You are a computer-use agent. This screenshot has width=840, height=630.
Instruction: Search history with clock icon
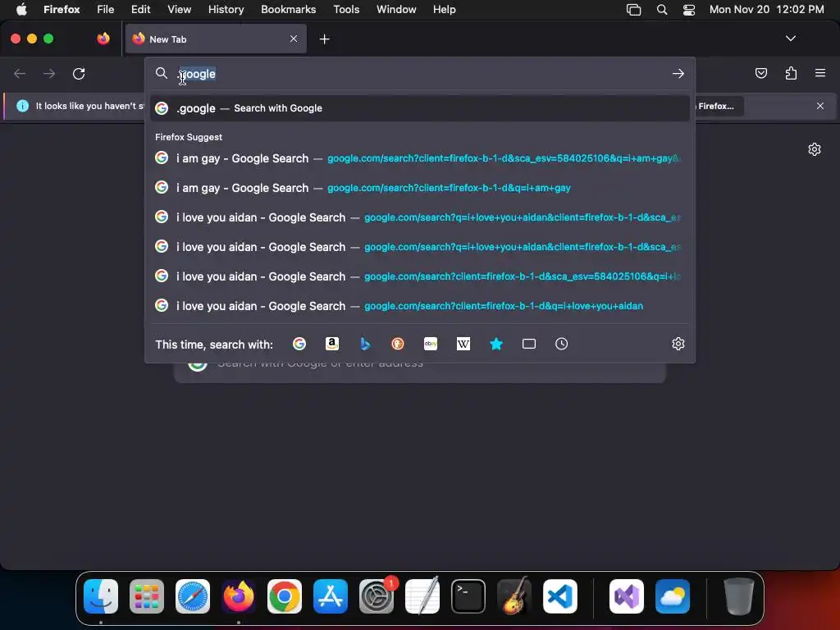point(561,344)
